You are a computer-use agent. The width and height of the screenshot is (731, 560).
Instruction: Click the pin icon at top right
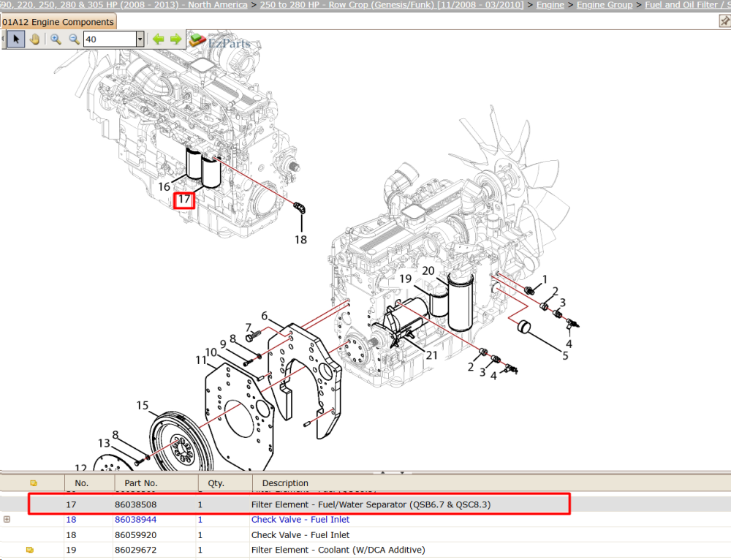click(724, 21)
